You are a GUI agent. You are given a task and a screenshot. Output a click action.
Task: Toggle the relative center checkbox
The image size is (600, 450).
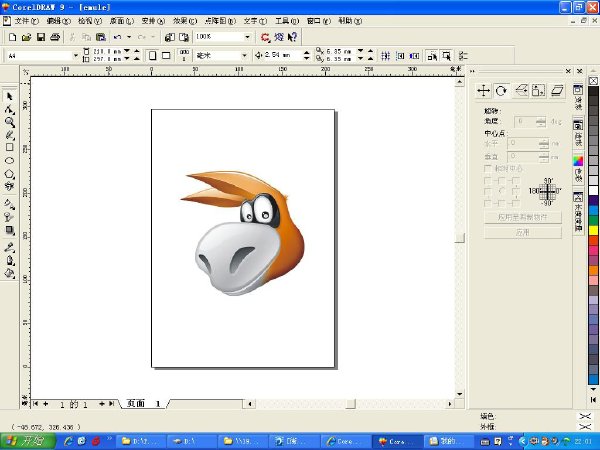tap(488, 168)
